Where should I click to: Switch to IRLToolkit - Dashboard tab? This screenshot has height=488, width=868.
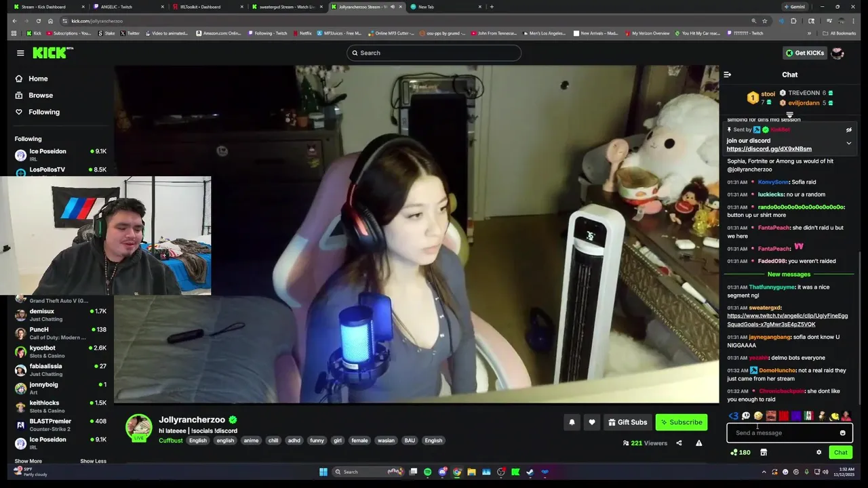click(x=206, y=7)
